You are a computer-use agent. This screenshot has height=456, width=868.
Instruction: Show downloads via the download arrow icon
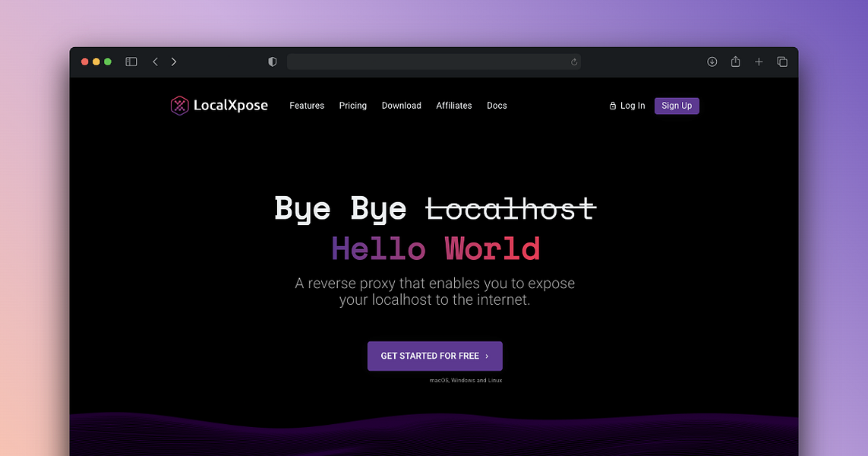click(712, 62)
